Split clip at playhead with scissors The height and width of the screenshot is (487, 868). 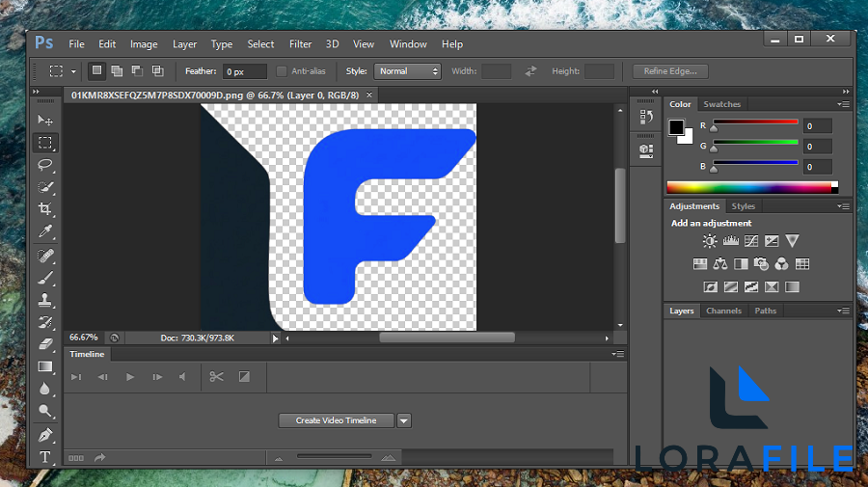pos(216,377)
